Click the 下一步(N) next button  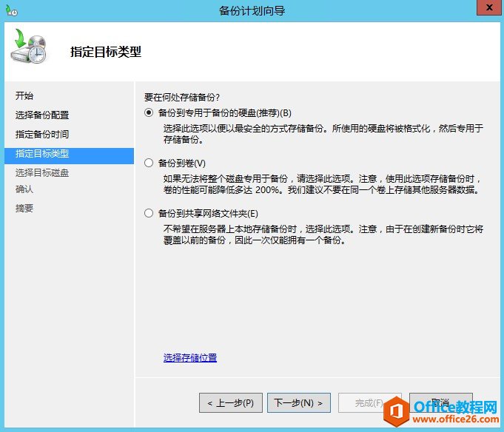(x=299, y=402)
